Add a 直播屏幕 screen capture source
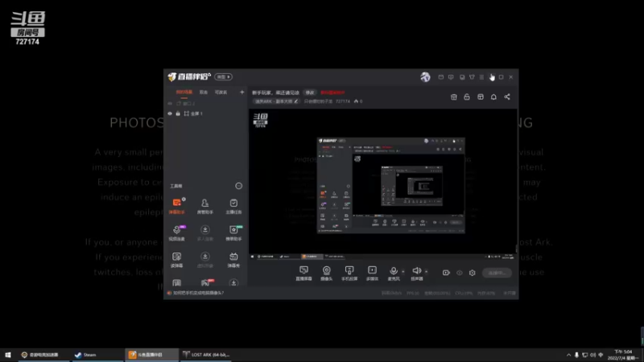 [303, 273]
